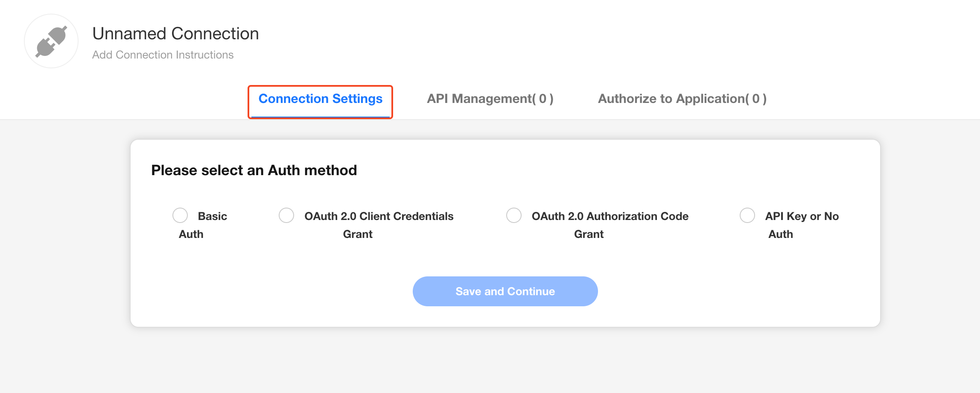Click the word 'Grant' under Client Credentials
Image resolution: width=980 pixels, height=393 pixels.
(x=358, y=234)
